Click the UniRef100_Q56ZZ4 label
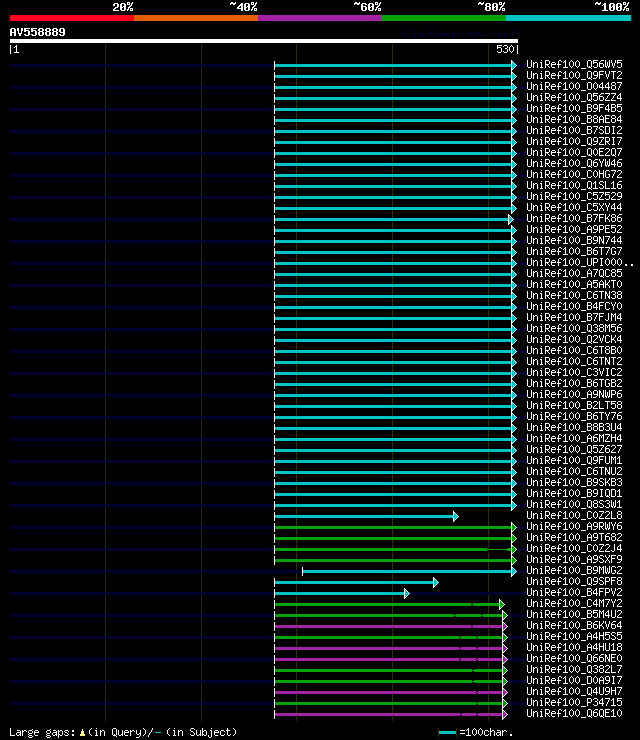 tap(574, 97)
